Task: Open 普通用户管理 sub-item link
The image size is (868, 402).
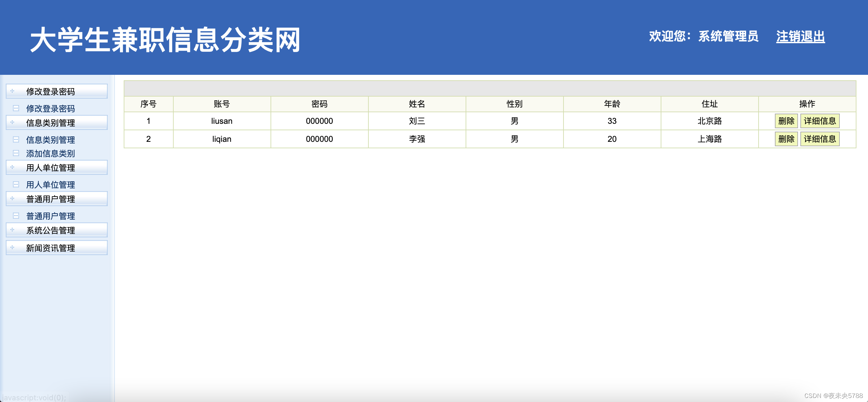Action: click(x=51, y=216)
